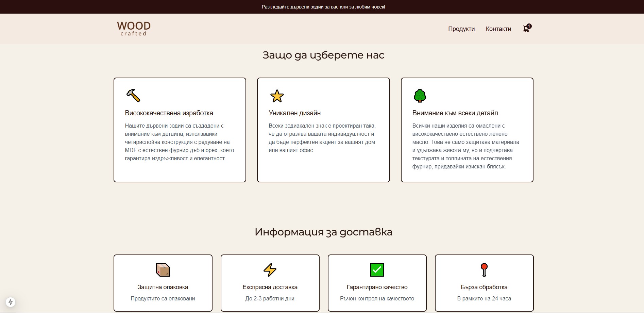Click the package box icon above Защитна опаковка

[163, 269]
